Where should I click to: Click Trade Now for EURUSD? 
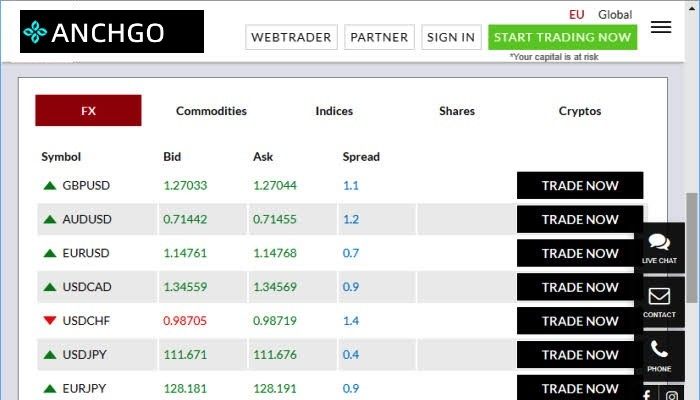580,253
